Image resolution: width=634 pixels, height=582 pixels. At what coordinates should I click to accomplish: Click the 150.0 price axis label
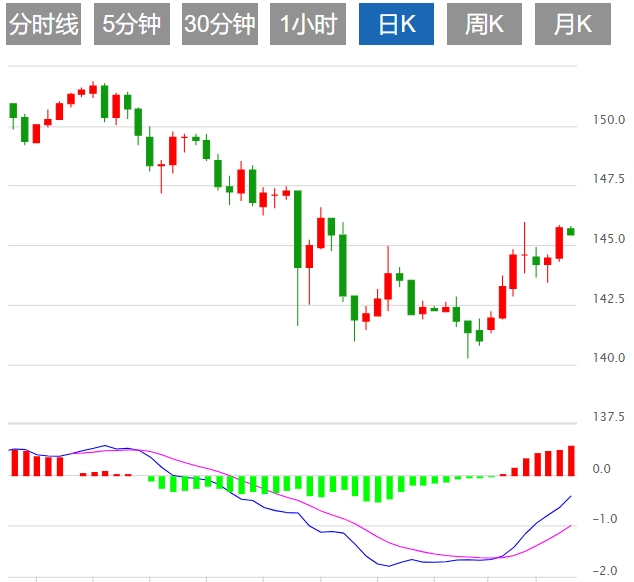607,121
